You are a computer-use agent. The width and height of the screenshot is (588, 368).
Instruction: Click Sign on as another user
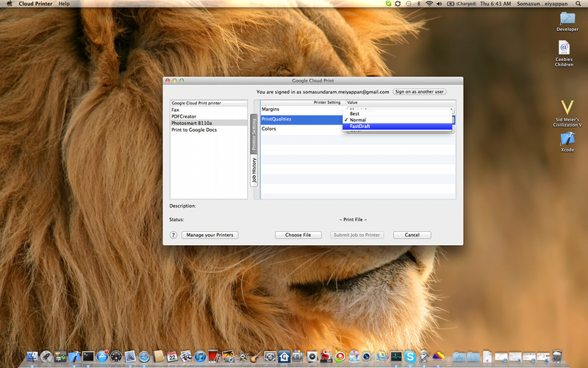419,92
